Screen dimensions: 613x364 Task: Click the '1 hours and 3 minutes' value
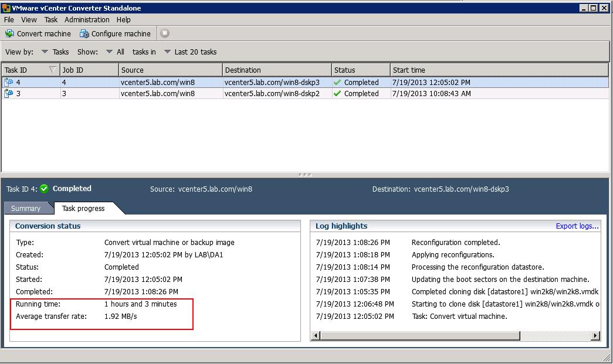click(x=140, y=304)
